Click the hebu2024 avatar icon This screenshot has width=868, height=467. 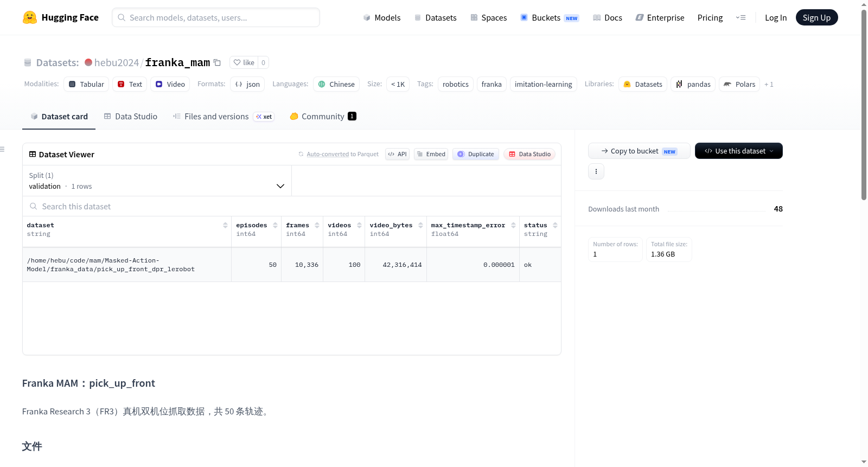click(88, 62)
